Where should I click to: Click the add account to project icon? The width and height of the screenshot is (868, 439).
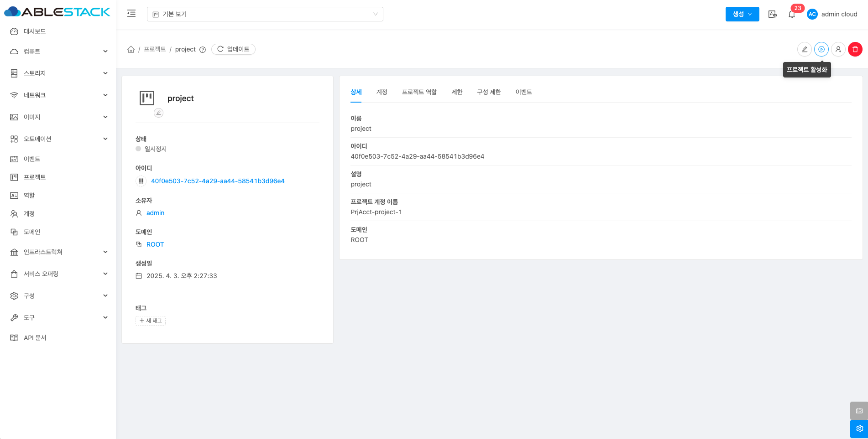pyautogui.click(x=838, y=49)
